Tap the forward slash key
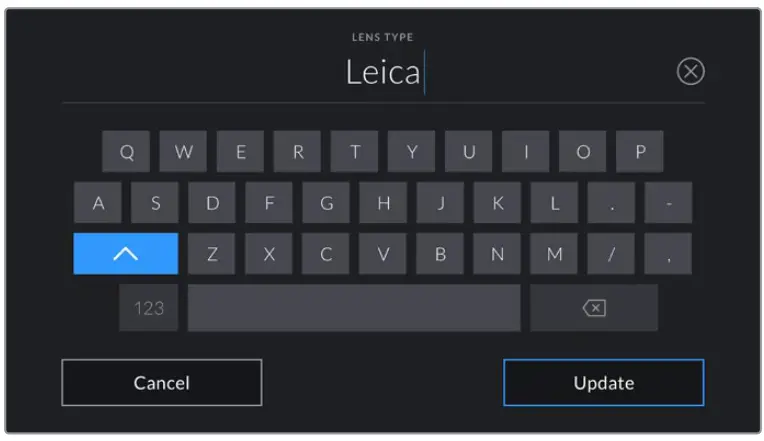This screenshot has width=764, height=441. pos(611,254)
